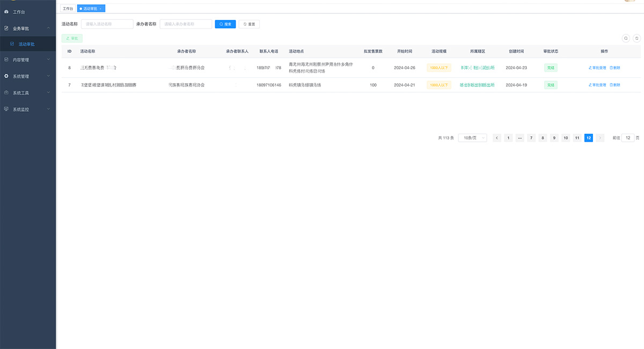Collapse the 业务审批 sidebar menu
This screenshot has width=644, height=349.
[48, 28]
